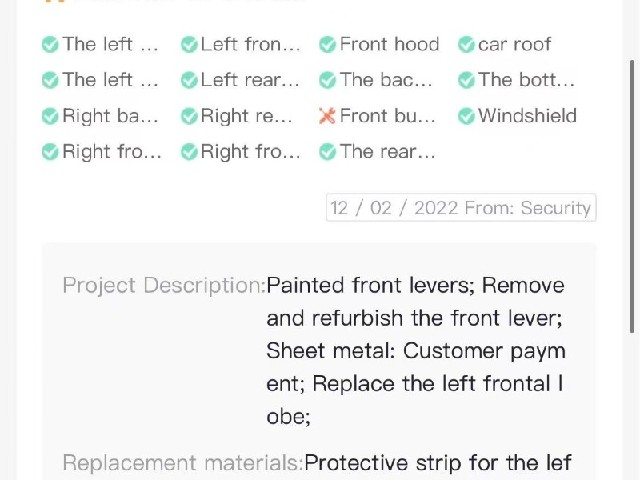Screen dimensions: 640x480
Task: Click the Project Description text block
Action: click(x=416, y=351)
